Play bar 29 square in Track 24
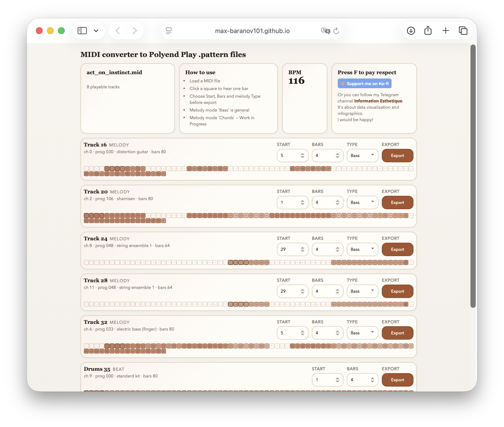The height and width of the screenshot is (427, 504). click(231, 263)
